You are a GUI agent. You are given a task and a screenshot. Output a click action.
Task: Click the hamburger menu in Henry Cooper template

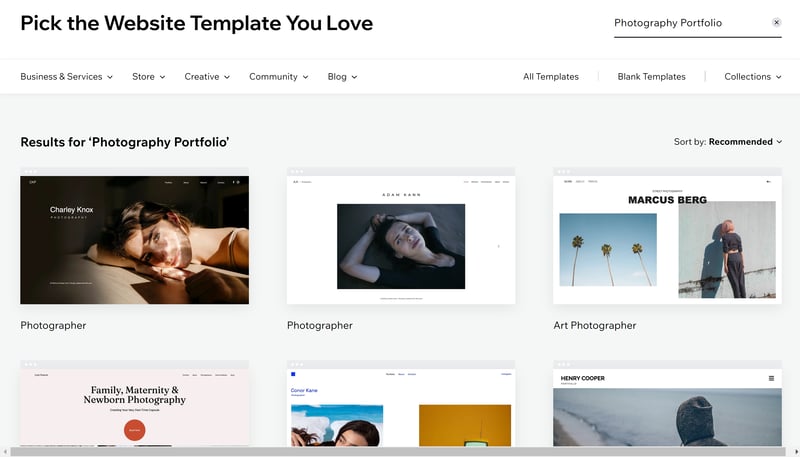point(771,378)
